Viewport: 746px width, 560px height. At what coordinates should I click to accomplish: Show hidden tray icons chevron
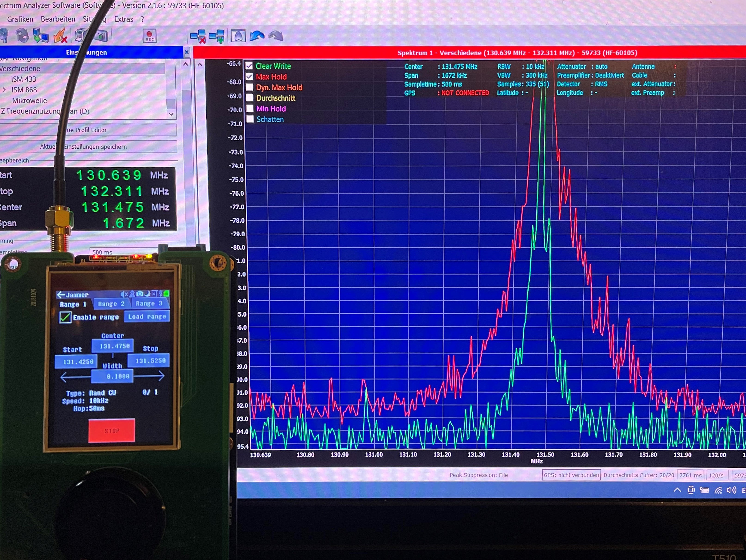[x=677, y=490]
